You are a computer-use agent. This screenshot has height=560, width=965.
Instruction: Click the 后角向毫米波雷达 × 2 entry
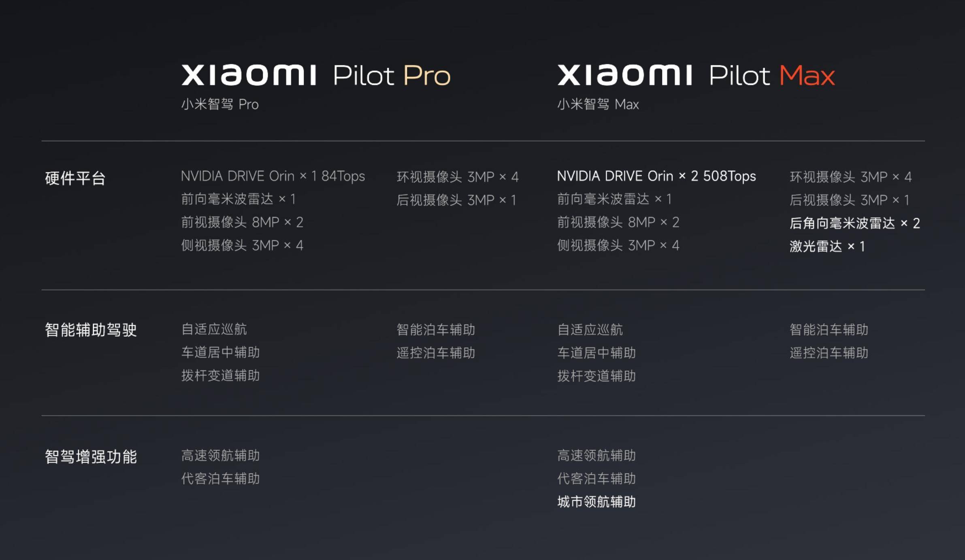pyautogui.click(x=854, y=223)
